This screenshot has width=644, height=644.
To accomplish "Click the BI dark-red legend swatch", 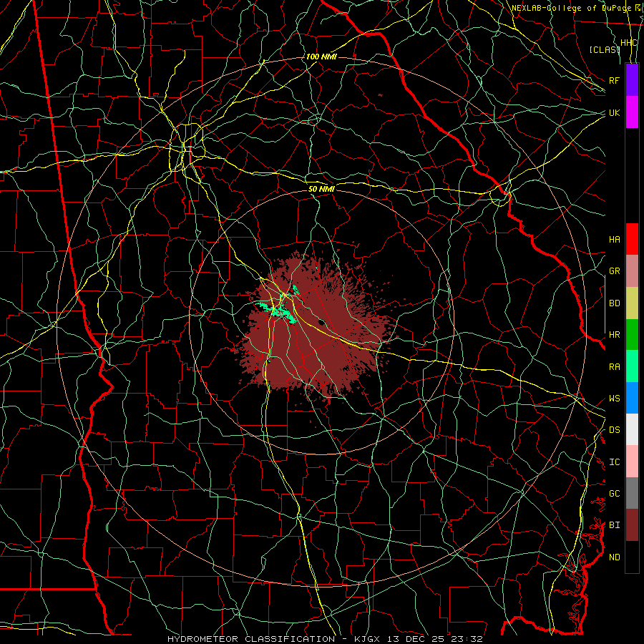I will click(632, 525).
